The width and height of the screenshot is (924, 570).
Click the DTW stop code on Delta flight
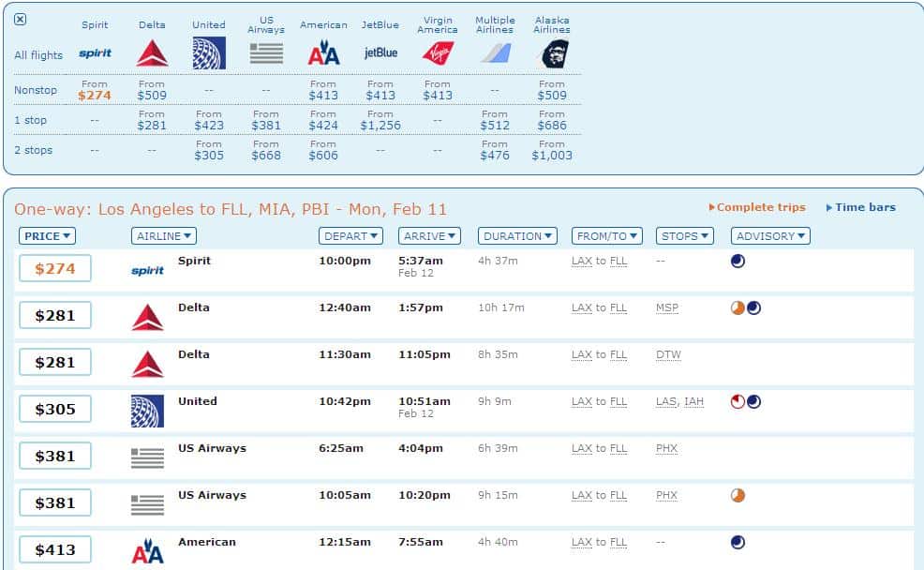pos(668,355)
